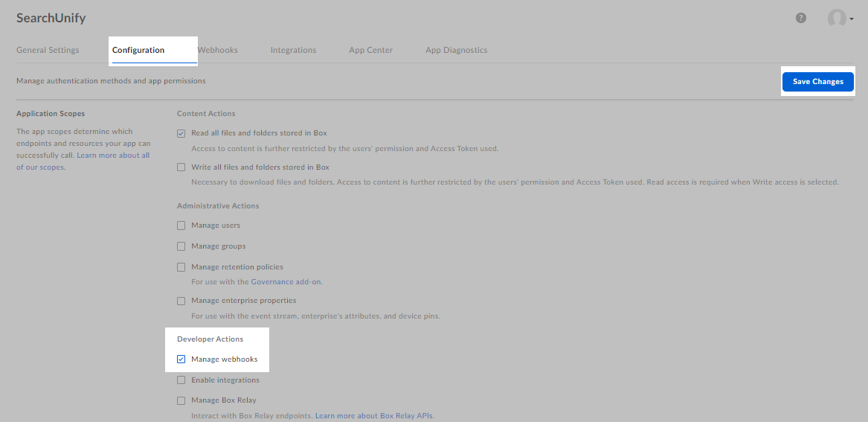The image size is (868, 422).
Task: Enable the Enable integrations checkbox
Action: [181, 380]
